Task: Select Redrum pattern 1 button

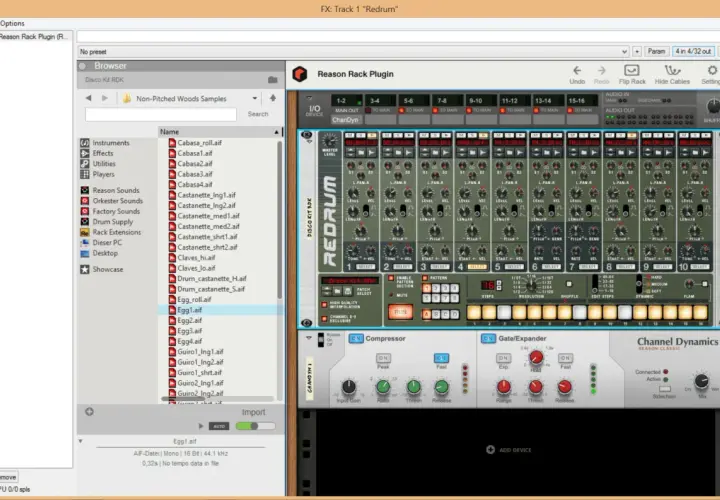Action: click(x=427, y=288)
